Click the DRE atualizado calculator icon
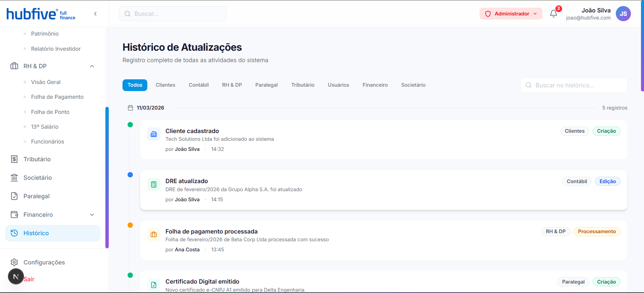 pyautogui.click(x=154, y=184)
